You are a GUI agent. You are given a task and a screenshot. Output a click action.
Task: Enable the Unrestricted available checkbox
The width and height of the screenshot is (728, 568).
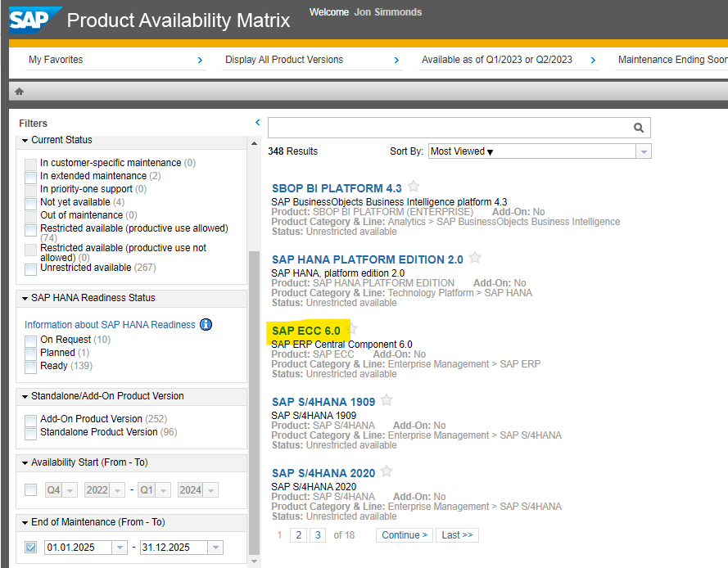coord(30,268)
